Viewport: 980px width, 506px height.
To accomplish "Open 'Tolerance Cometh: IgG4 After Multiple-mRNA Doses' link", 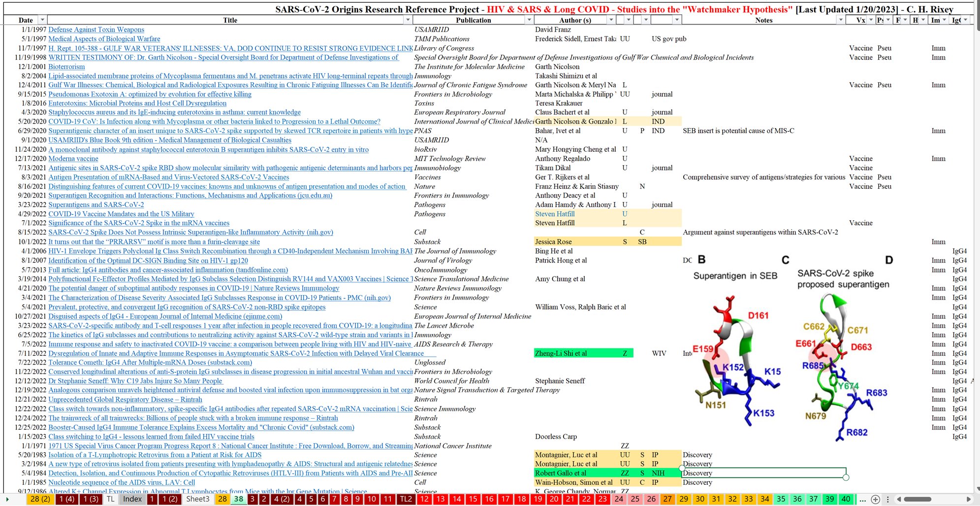I will (x=150, y=363).
